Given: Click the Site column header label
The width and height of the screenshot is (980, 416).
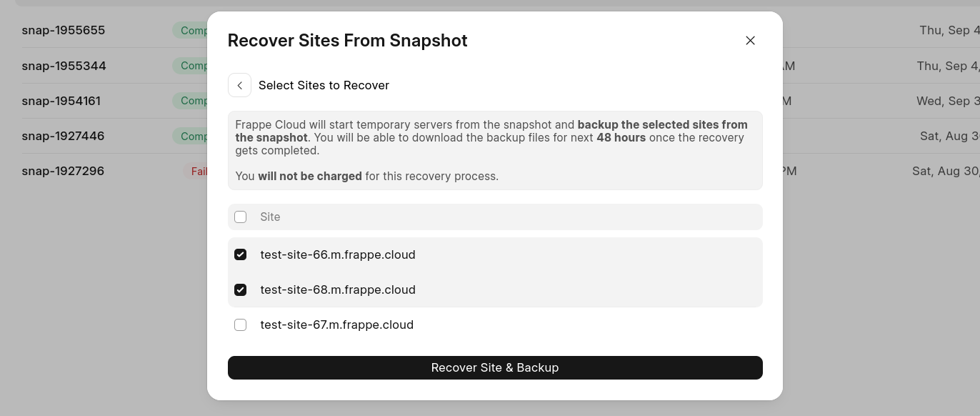Looking at the screenshot, I should point(270,217).
